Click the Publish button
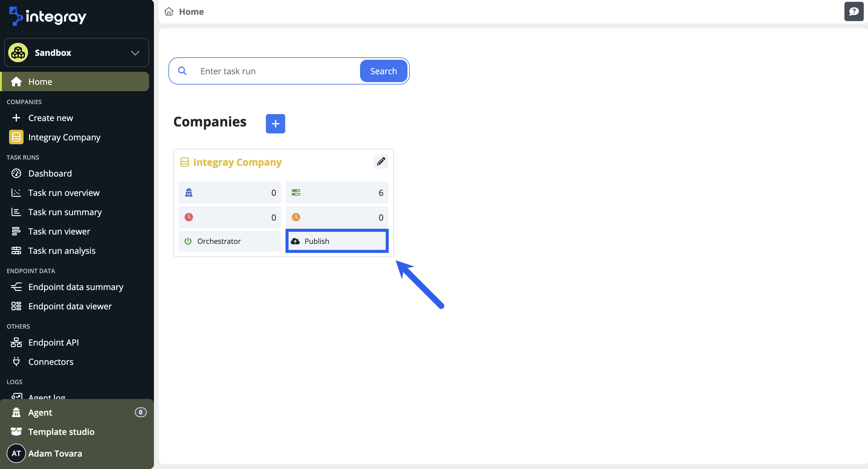 coord(337,241)
